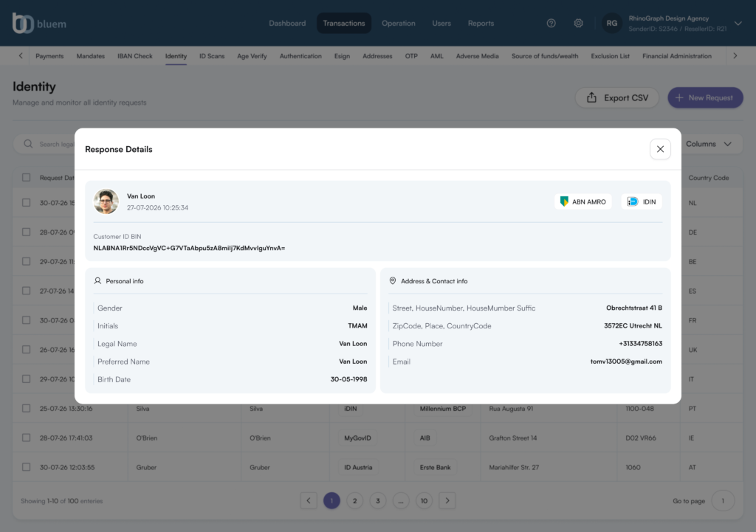Click the phone number +31334758163

(x=640, y=344)
